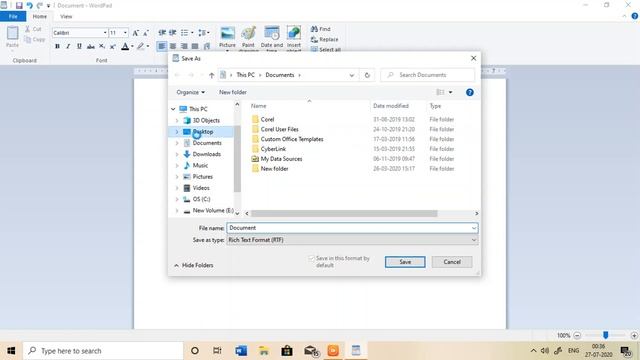Click the Decrease indent icon
The image size is (640, 360).
[x=162, y=33]
